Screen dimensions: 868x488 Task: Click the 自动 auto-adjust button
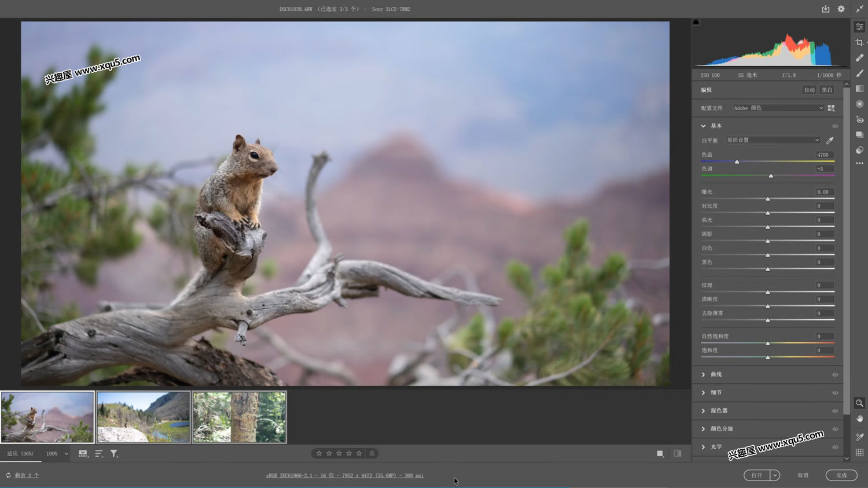point(809,90)
